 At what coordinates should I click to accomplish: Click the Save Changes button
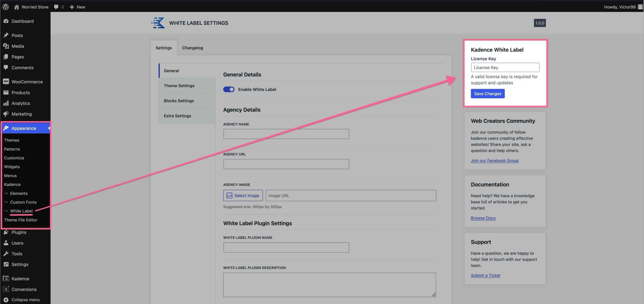[488, 94]
